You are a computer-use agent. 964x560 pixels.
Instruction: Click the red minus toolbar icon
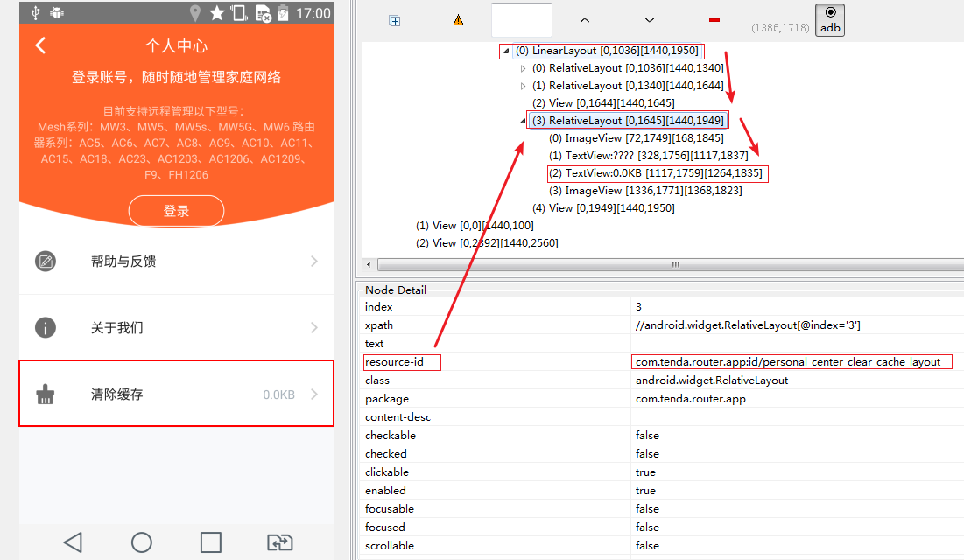coord(713,19)
